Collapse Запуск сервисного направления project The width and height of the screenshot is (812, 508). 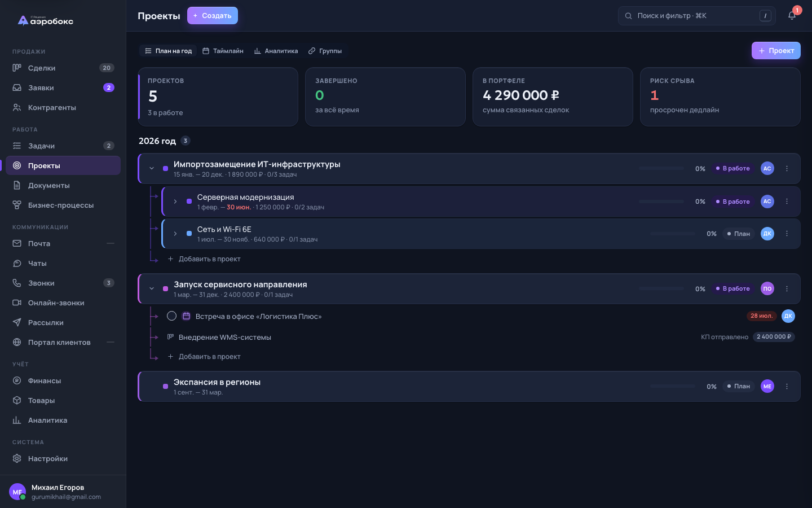click(x=152, y=288)
